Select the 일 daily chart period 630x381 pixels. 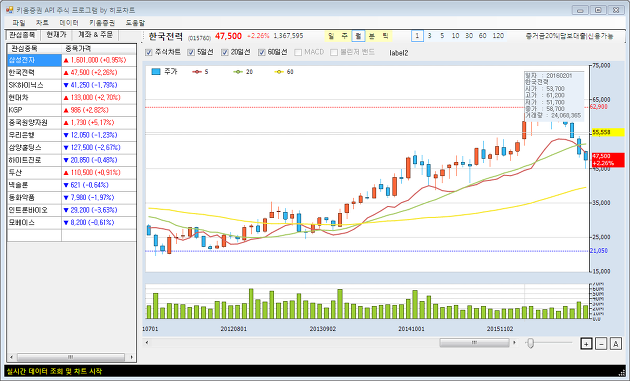click(x=331, y=36)
